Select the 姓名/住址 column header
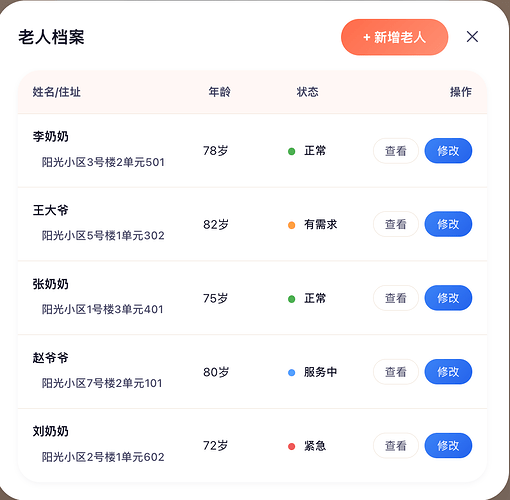The width and height of the screenshot is (510, 500). pos(56,92)
